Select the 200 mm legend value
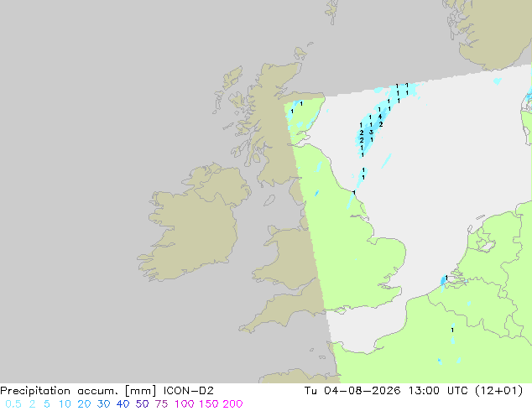The width and height of the screenshot is (532, 411). point(232,404)
